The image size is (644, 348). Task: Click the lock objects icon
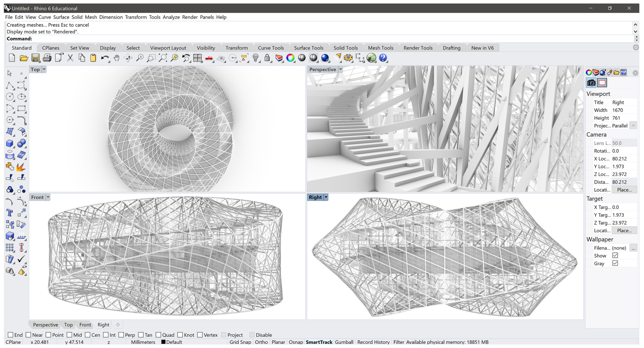coord(267,58)
